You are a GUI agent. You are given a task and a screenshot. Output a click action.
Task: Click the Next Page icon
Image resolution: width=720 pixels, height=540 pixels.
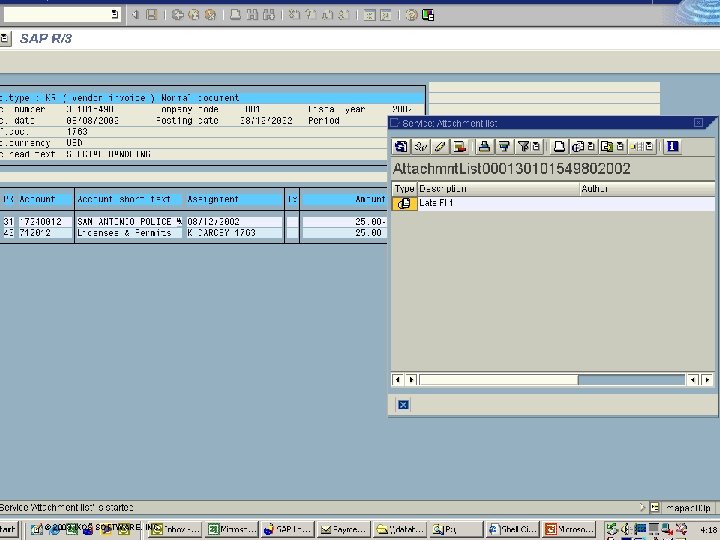point(327,15)
